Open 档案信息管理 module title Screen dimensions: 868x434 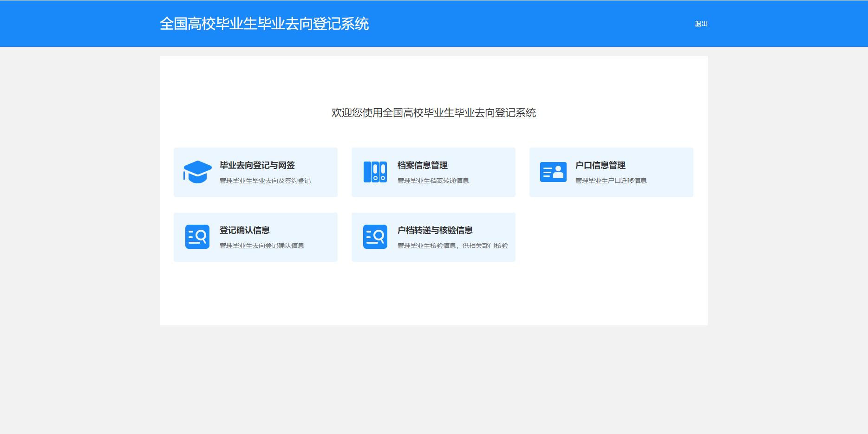(422, 165)
